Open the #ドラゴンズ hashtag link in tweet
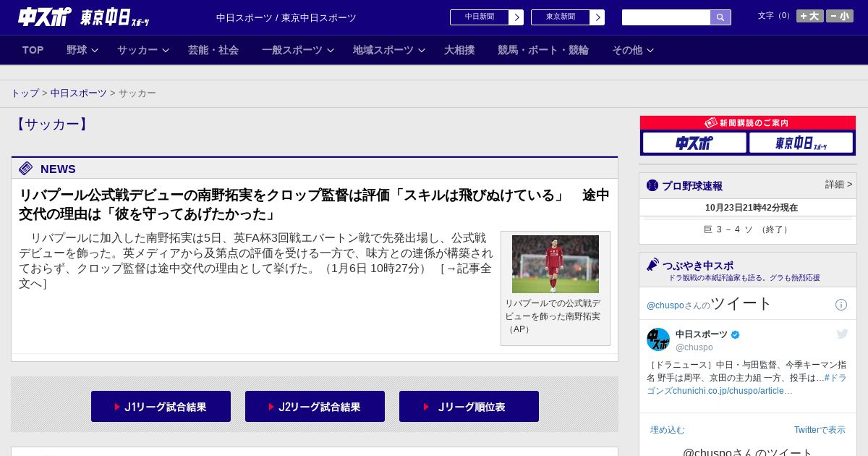Viewport: 868px width, 456px height. [835, 378]
